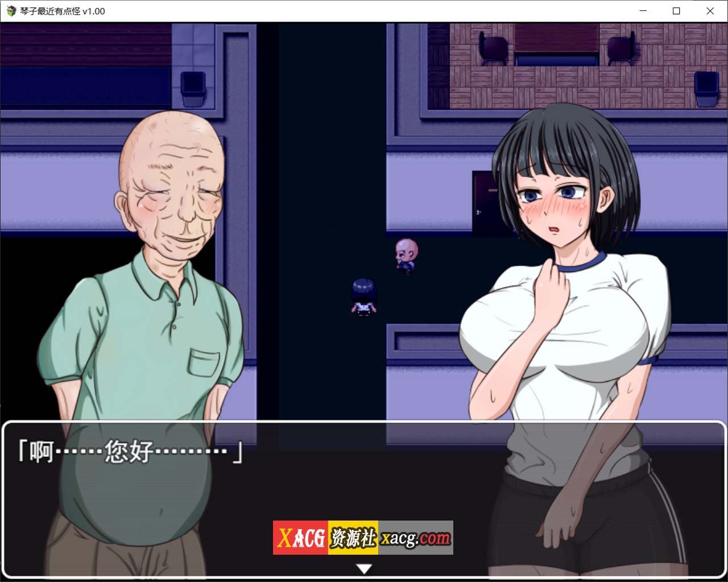The width and height of the screenshot is (728, 582).
Task: Select the schoolgirl player sprite
Action: (363, 296)
